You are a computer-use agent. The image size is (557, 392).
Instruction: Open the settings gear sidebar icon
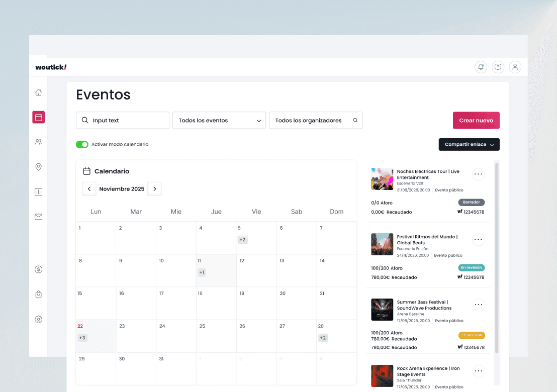point(38,319)
